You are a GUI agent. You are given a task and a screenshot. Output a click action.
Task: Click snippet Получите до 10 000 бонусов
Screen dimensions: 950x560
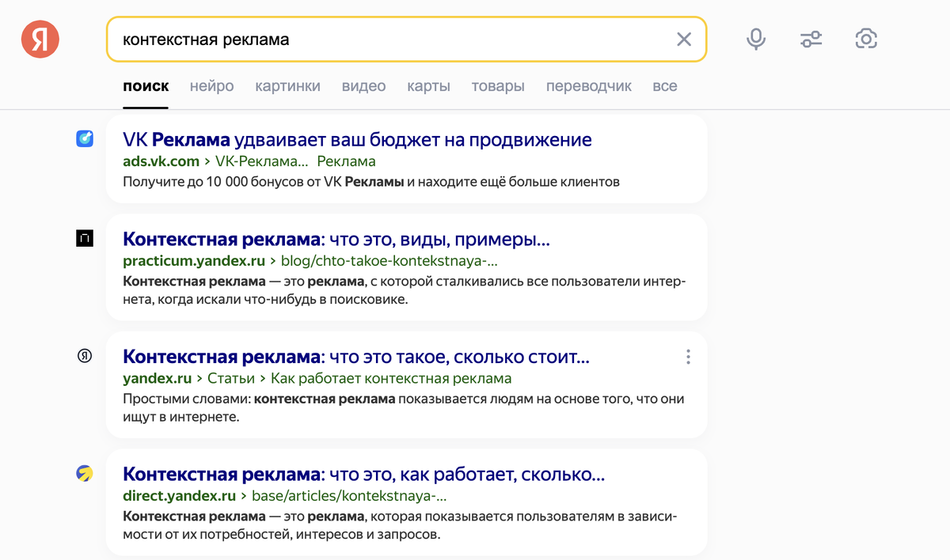point(371,182)
